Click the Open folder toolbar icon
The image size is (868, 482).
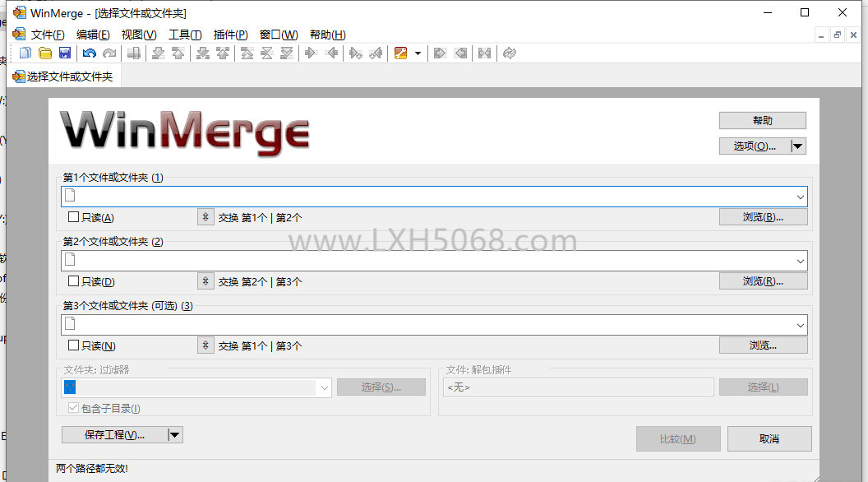click(x=45, y=53)
